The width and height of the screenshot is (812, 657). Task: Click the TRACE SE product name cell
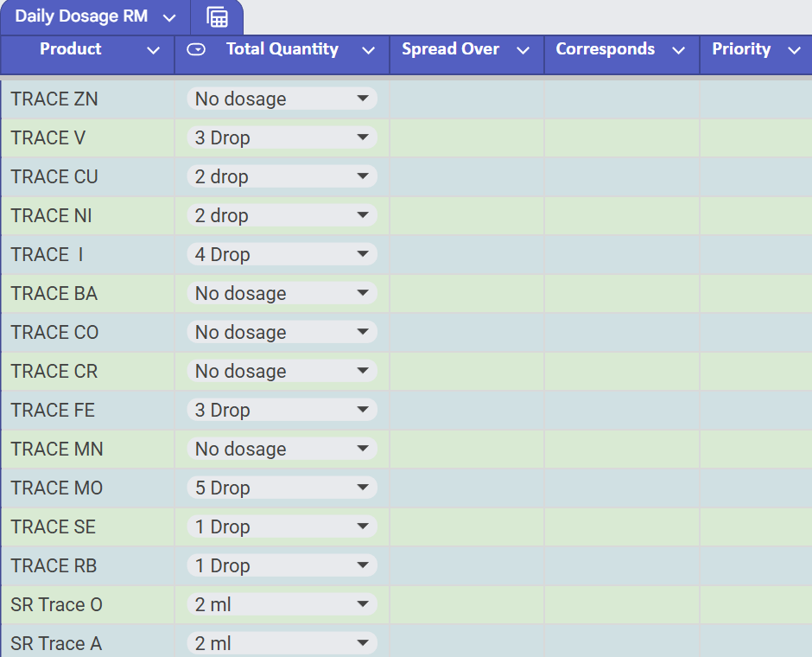click(x=87, y=527)
